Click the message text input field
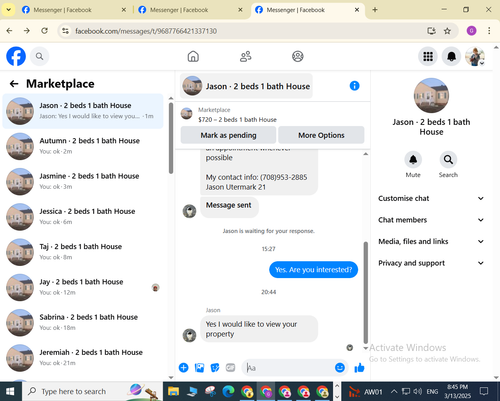This screenshot has height=401, width=500. 288,368
